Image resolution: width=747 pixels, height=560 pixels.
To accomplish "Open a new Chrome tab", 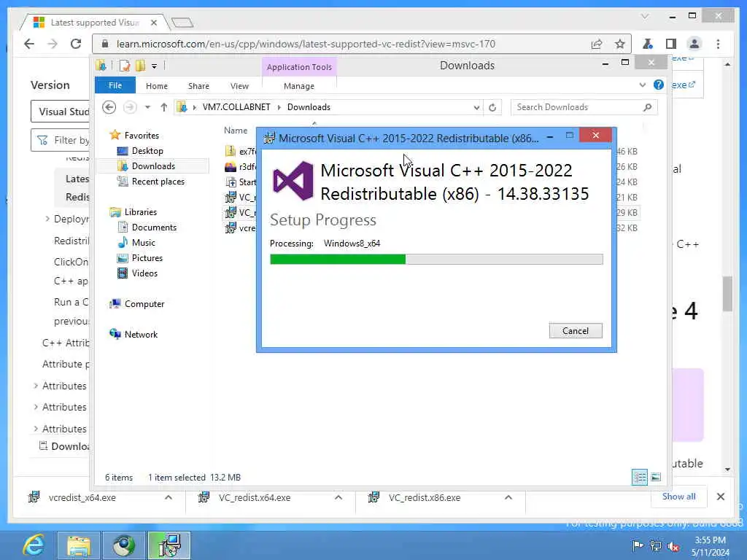I will click(182, 23).
